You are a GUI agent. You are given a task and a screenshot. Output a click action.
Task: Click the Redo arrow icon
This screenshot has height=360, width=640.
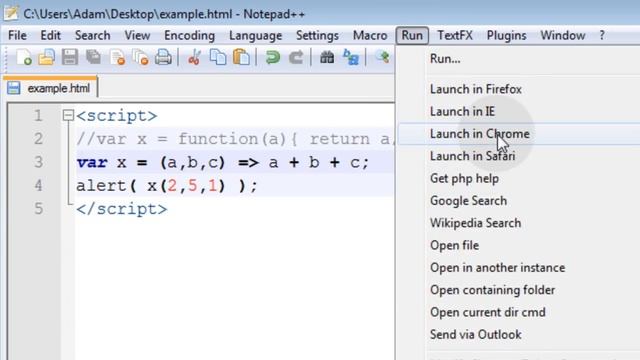296,57
